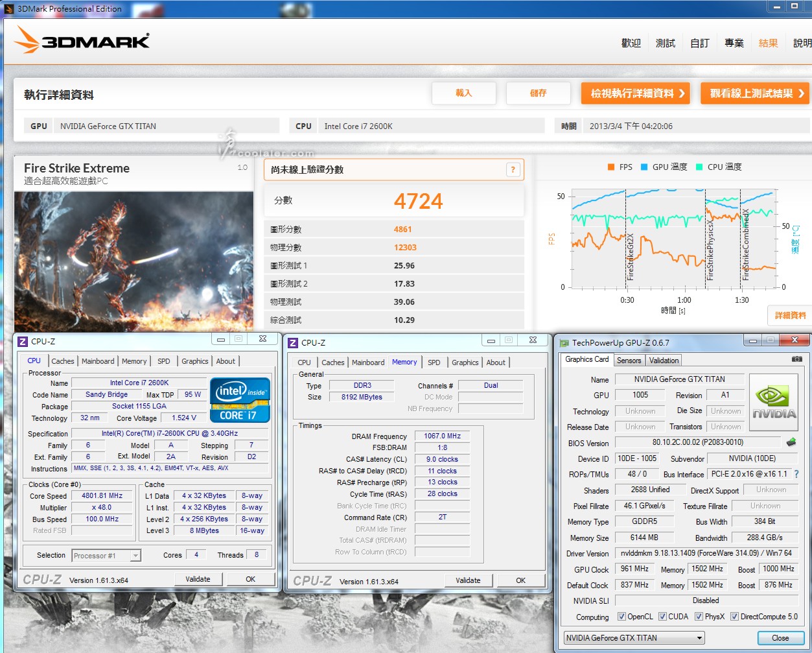The height and width of the screenshot is (653, 812).
Task: Click the Intel Core i7 logo in CPU-Z
Action: 240,399
